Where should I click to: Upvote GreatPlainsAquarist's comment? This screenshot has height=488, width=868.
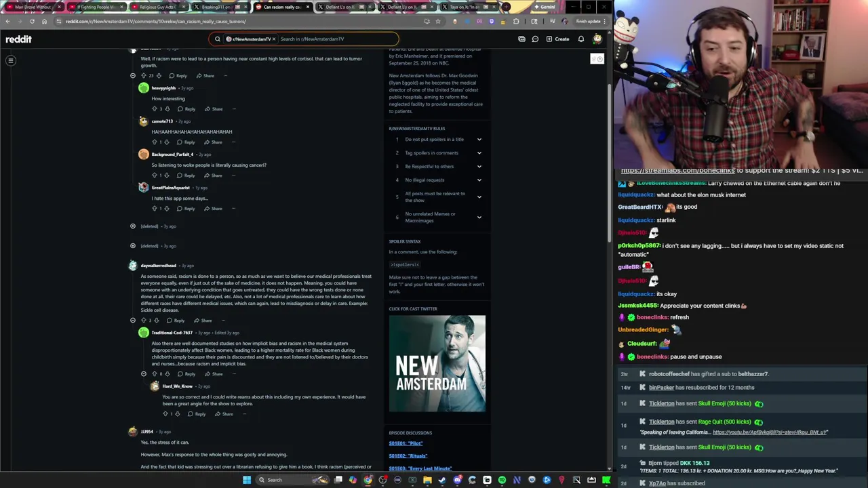pos(154,209)
